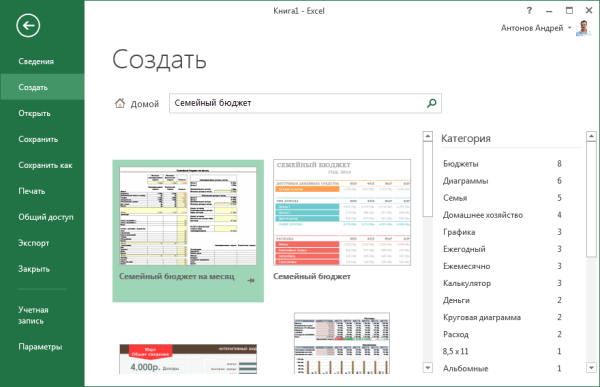
Task: Click the back arrow circle icon
Action: [x=28, y=26]
